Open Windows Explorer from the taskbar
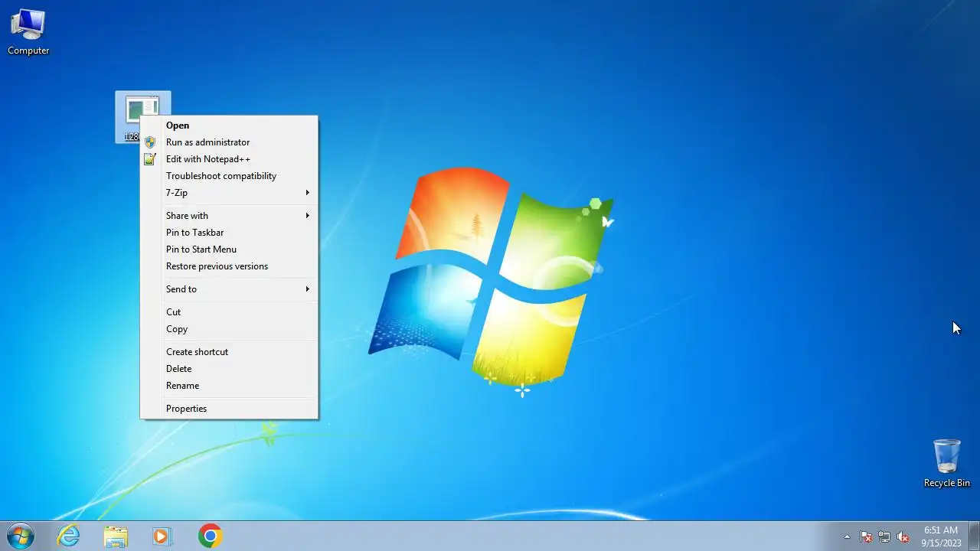The height and width of the screenshot is (551, 980). tap(116, 536)
